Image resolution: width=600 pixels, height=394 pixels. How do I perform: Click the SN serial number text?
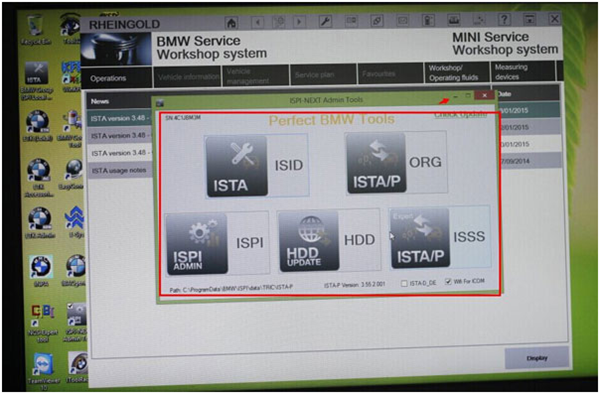[x=183, y=118]
